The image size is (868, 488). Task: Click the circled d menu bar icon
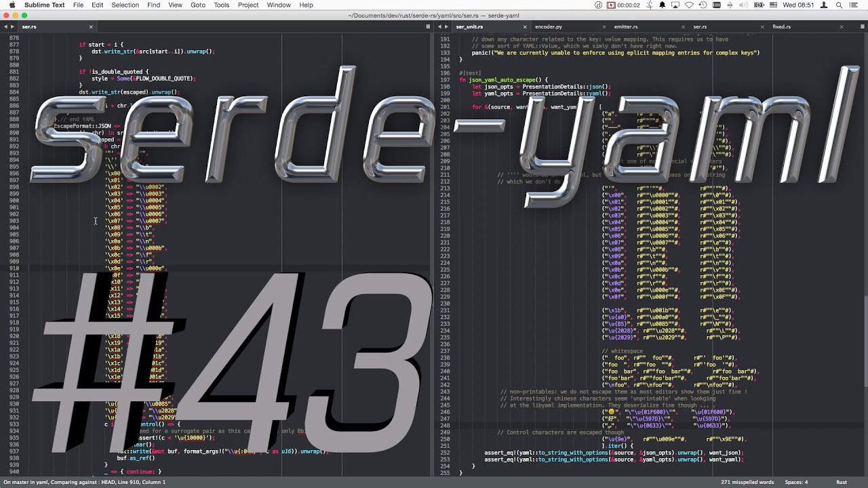(x=598, y=5)
